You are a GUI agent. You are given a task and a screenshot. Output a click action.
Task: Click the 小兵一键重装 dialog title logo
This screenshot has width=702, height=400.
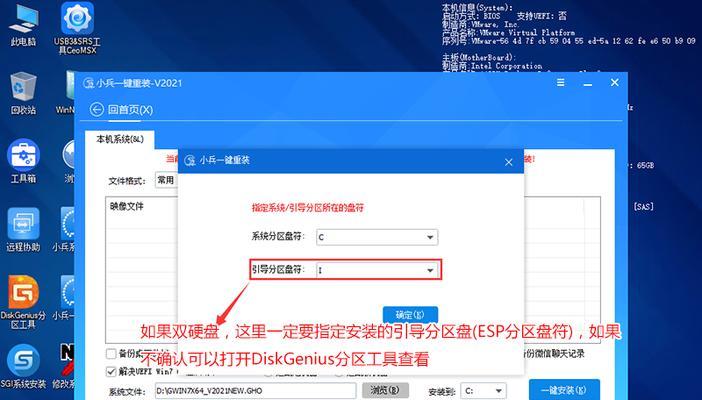pos(190,161)
